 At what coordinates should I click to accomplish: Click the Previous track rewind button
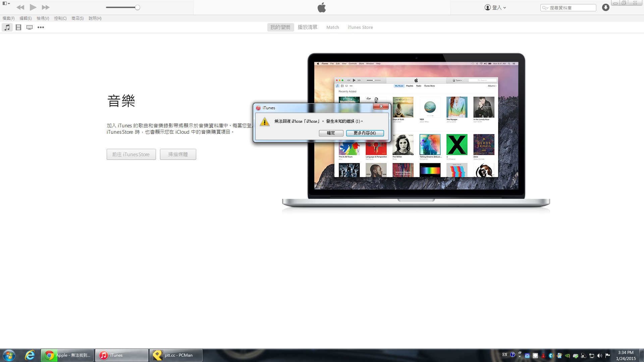coord(20,7)
